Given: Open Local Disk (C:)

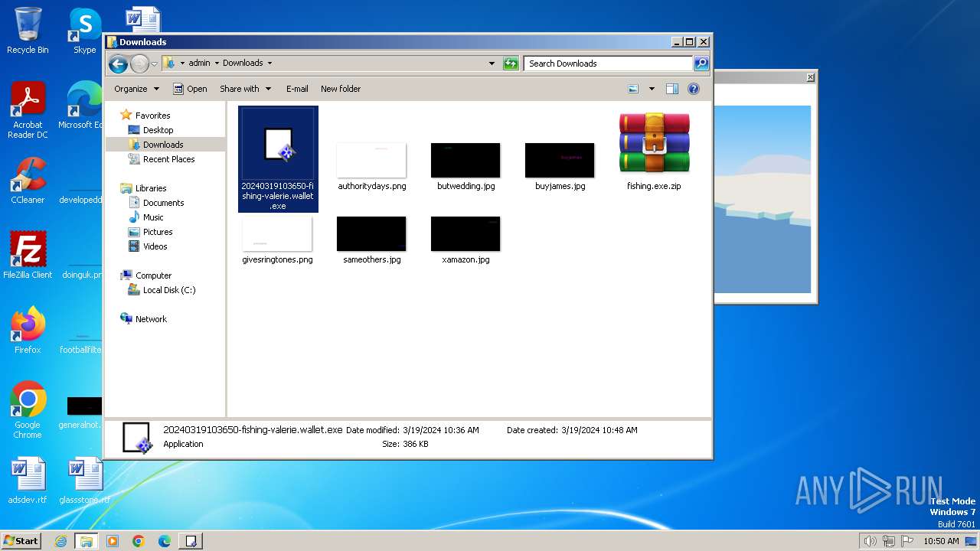Looking at the screenshot, I should 168,290.
